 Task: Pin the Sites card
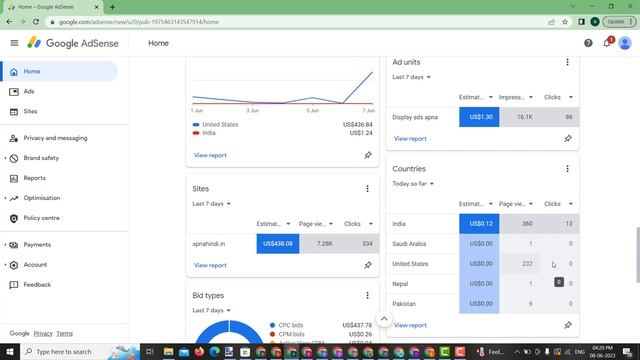368,265
